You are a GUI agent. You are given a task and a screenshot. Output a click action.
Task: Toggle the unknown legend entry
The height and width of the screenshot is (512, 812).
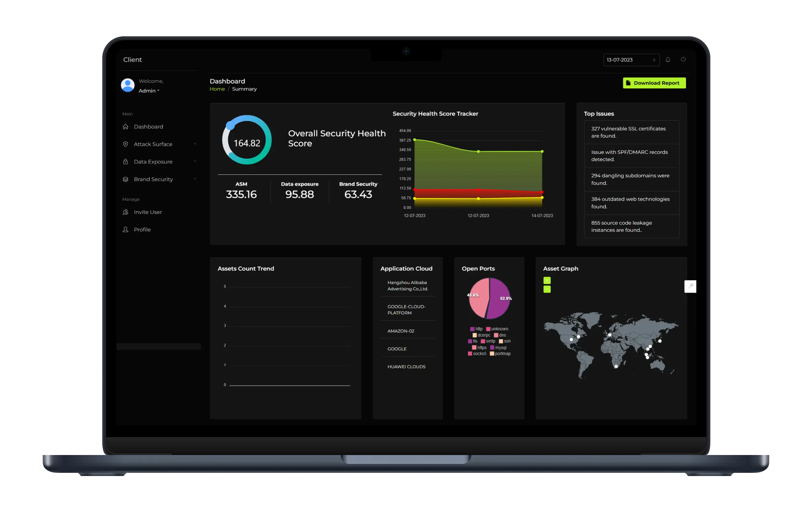[x=497, y=329]
